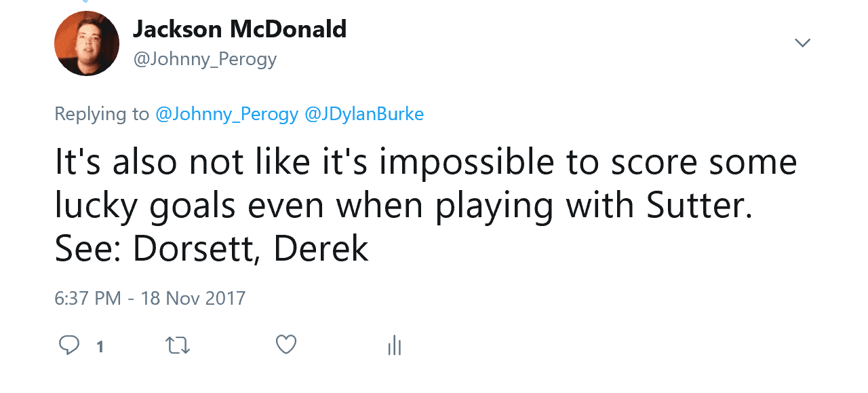This screenshot has height=393, width=868.
Task: Open the Jackson McDonald display name link
Action: (x=239, y=29)
